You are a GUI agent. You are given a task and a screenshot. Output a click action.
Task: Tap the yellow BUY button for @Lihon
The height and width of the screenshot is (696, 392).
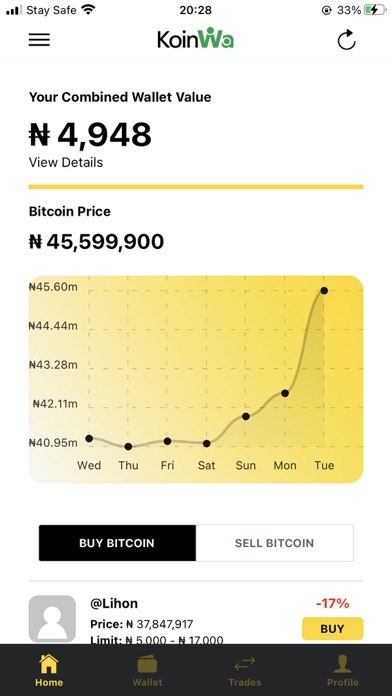pyautogui.click(x=333, y=629)
